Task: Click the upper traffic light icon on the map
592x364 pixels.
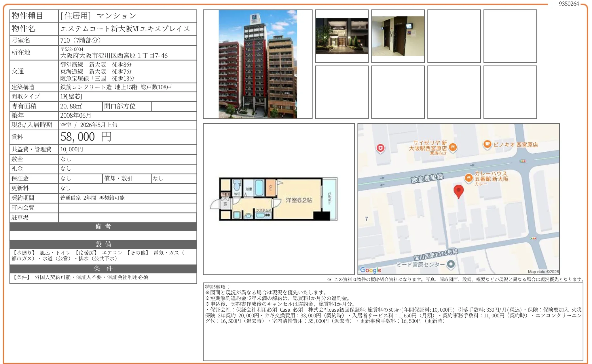Action: (x=523, y=161)
